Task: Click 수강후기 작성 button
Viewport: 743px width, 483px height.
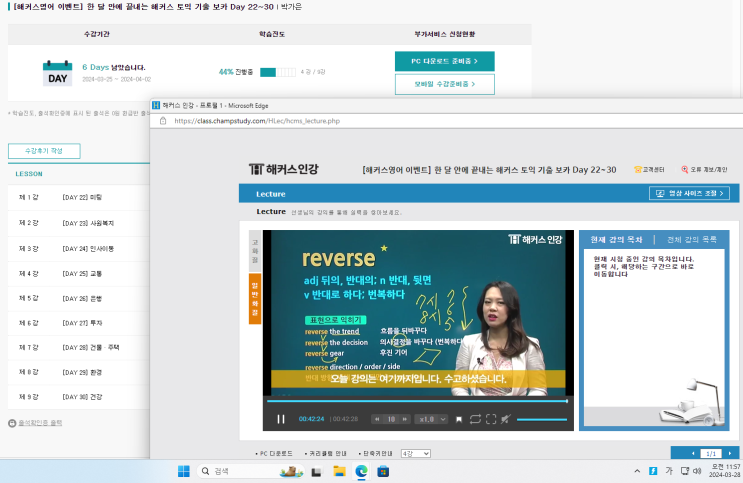Action: (44, 151)
